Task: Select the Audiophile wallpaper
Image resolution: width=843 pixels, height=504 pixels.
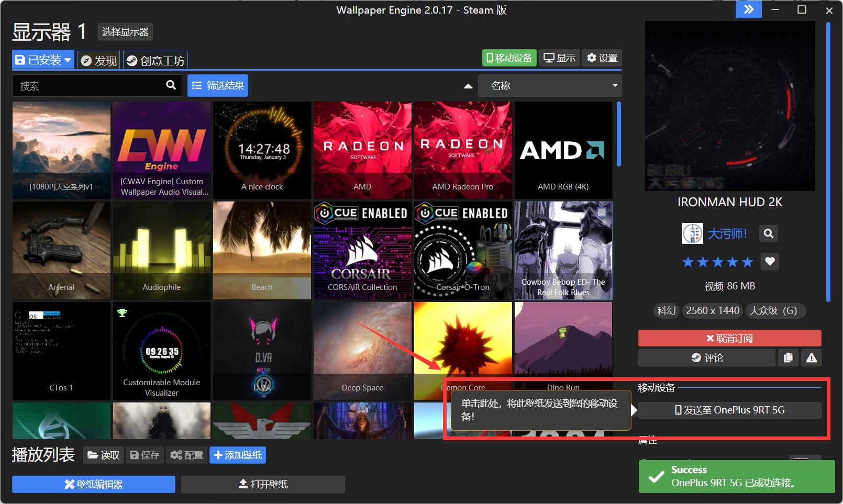Action: (x=162, y=251)
